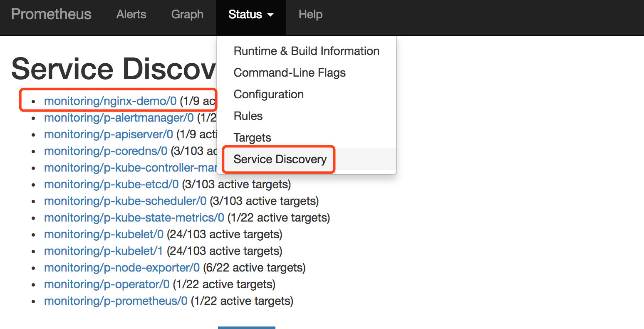Open the Graph page

pos(187,15)
